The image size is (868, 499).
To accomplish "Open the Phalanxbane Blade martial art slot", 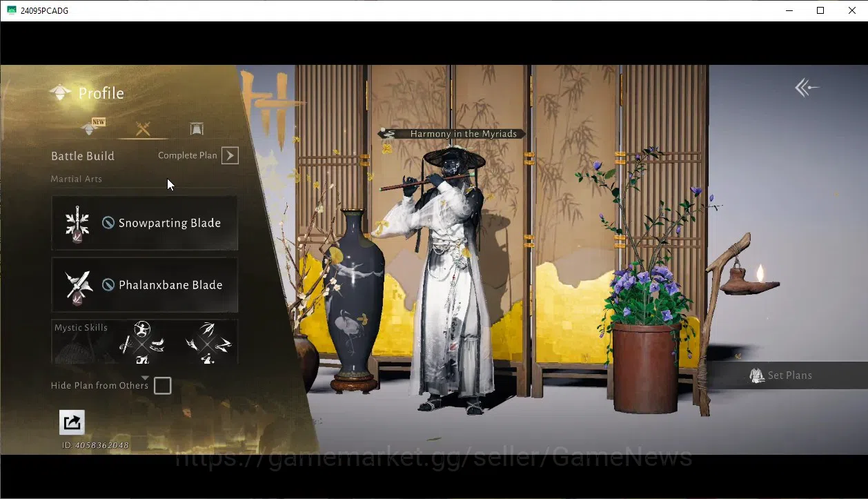I will tap(145, 285).
